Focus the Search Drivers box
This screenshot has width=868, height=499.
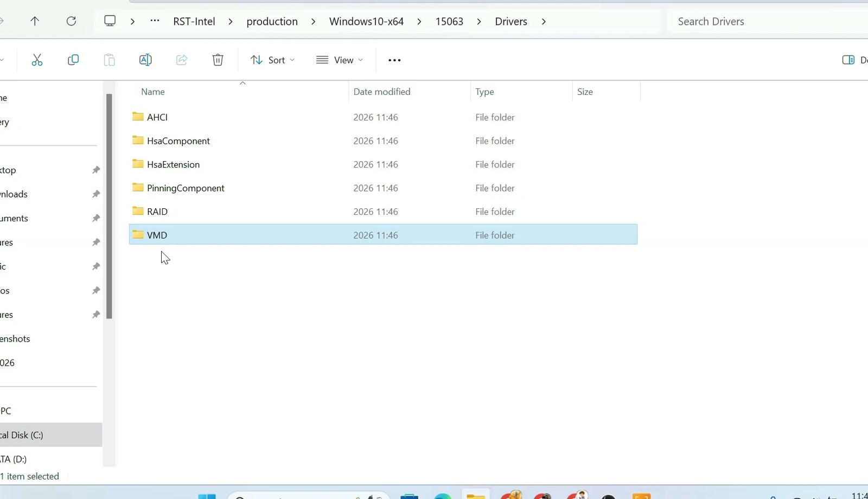click(x=767, y=22)
